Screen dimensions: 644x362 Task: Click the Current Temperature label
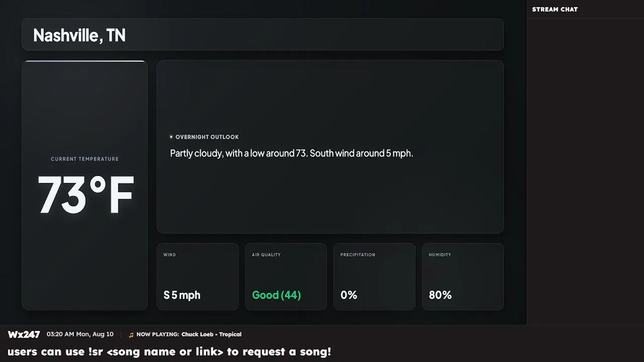point(85,159)
